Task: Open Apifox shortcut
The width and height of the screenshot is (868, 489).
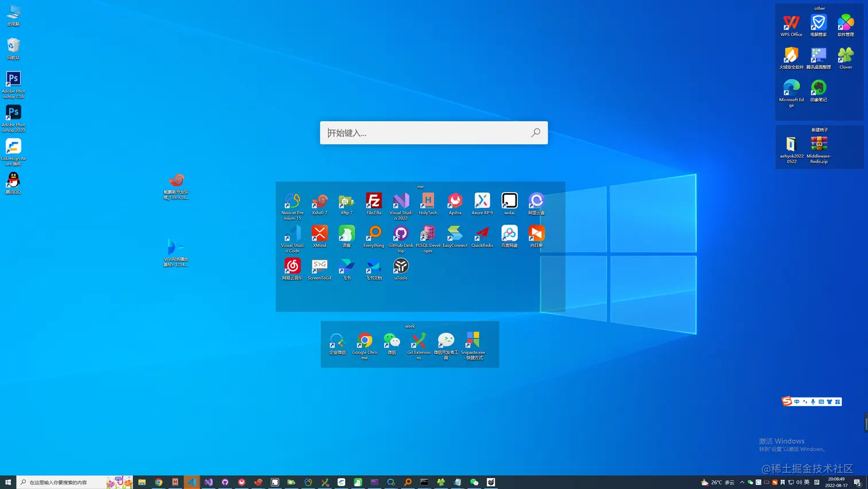Action: [455, 203]
